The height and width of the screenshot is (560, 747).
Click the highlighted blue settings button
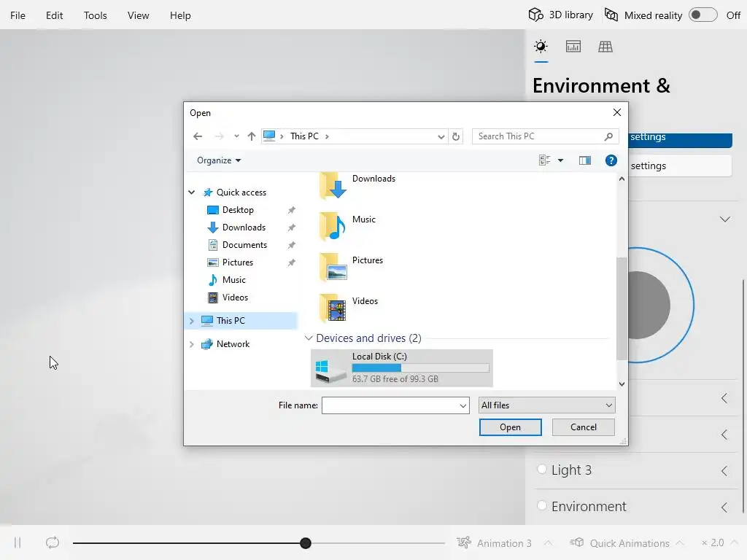tap(681, 139)
